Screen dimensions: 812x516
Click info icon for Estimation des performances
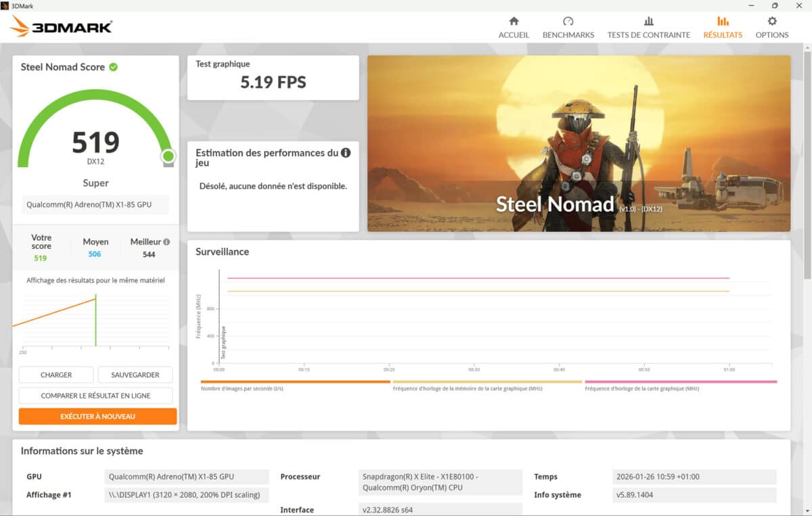coord(346,153)
